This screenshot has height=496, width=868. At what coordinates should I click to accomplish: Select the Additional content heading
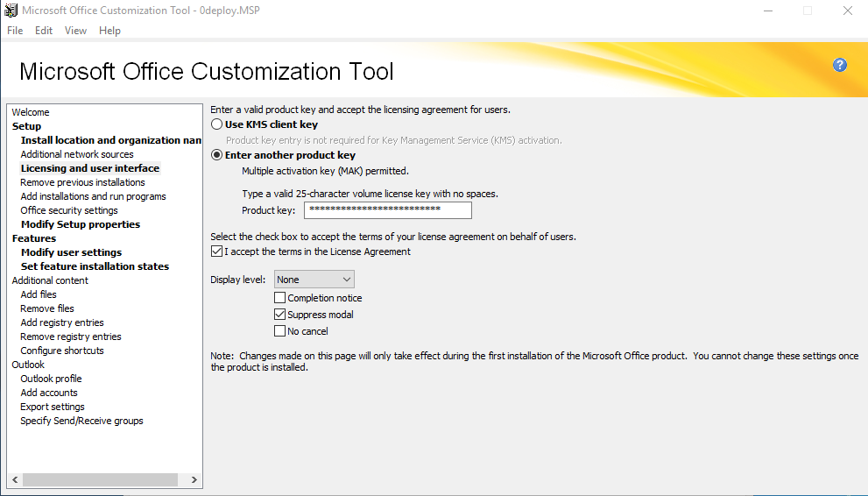(50, 280)
